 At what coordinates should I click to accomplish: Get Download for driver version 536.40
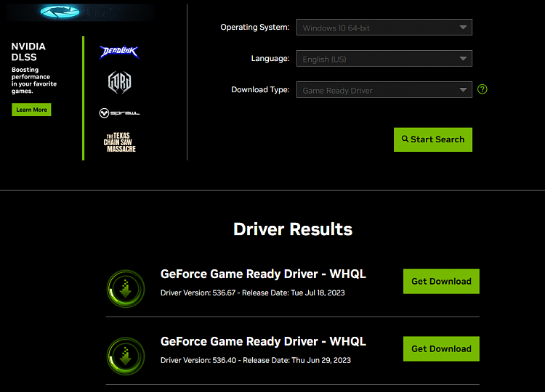coord(441,348)
